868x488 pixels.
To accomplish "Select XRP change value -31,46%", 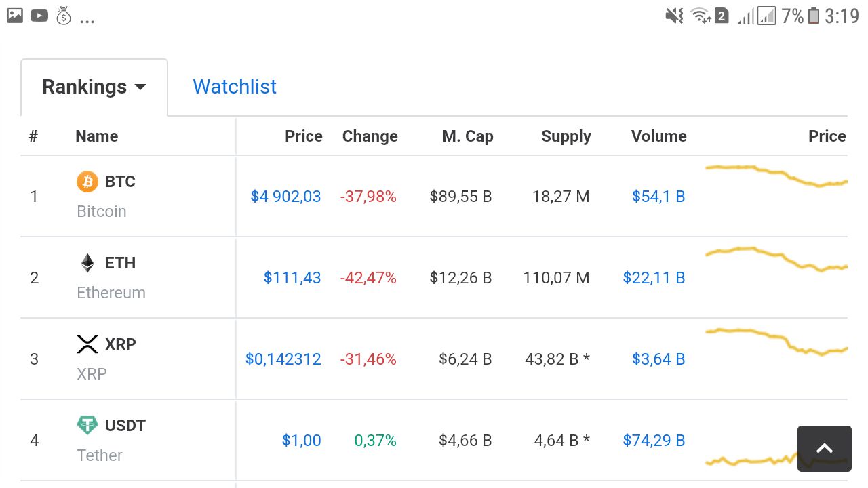I will click(368, 359).
